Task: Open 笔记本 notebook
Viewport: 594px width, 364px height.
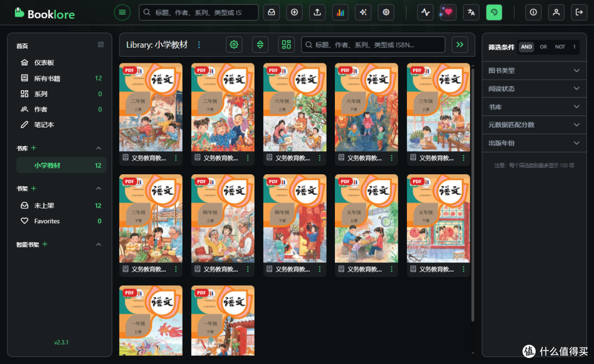Action: pyautogui.click(x=61, y=125)
